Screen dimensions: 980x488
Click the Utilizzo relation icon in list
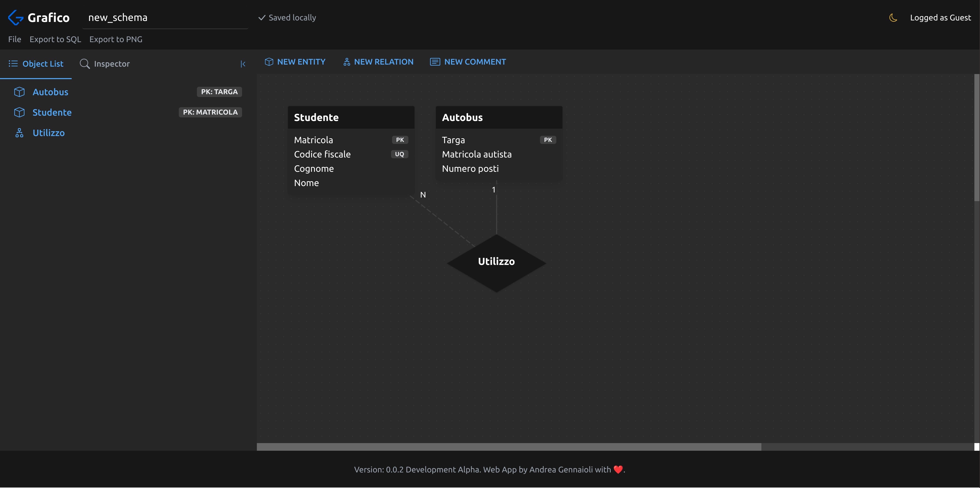tap(19, 133)
